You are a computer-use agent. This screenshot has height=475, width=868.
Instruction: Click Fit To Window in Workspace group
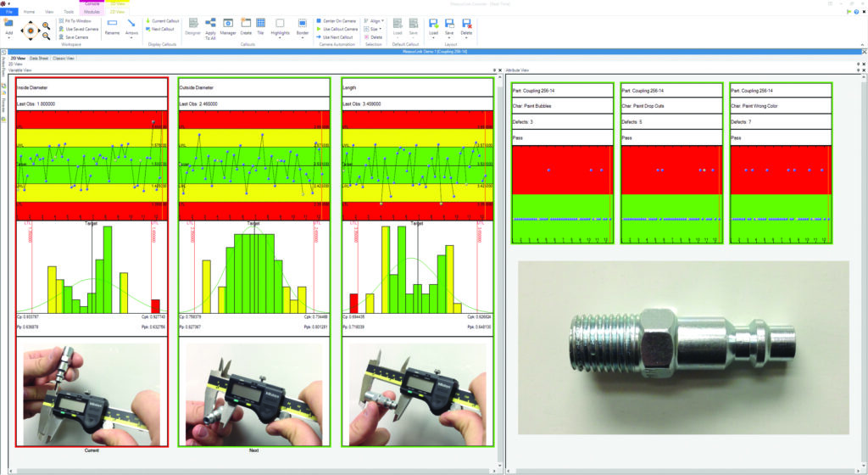[x=75, y=21]
